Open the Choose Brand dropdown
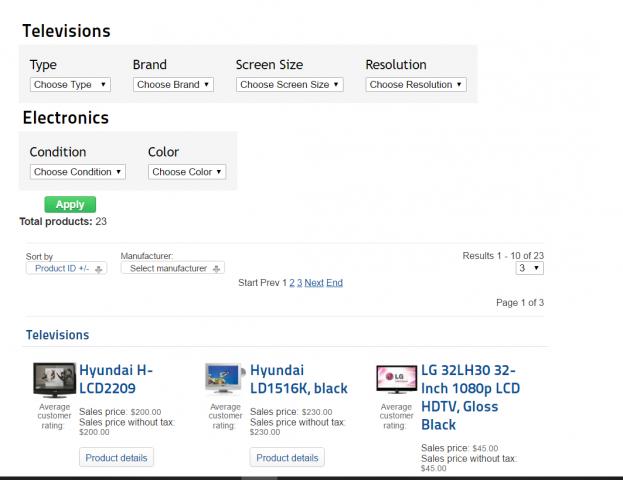 click(x=173, y=85)
